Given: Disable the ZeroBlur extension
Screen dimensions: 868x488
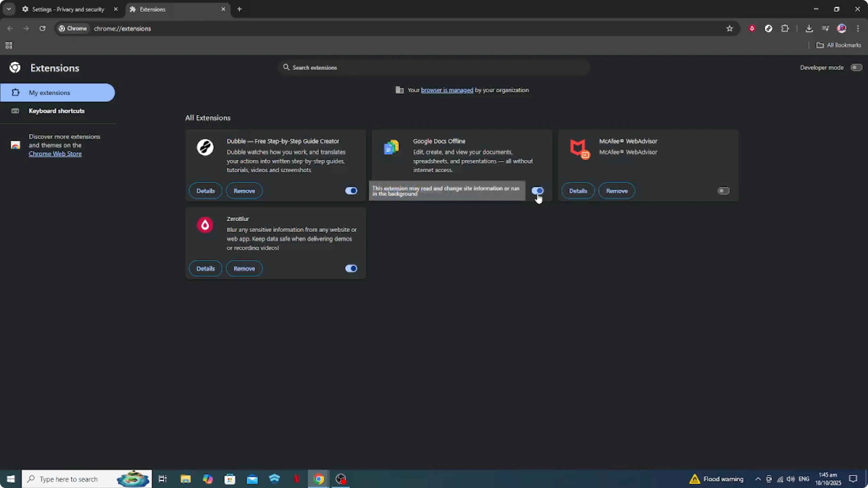Looking at the screenshot, I should click(x=351, y=269).
